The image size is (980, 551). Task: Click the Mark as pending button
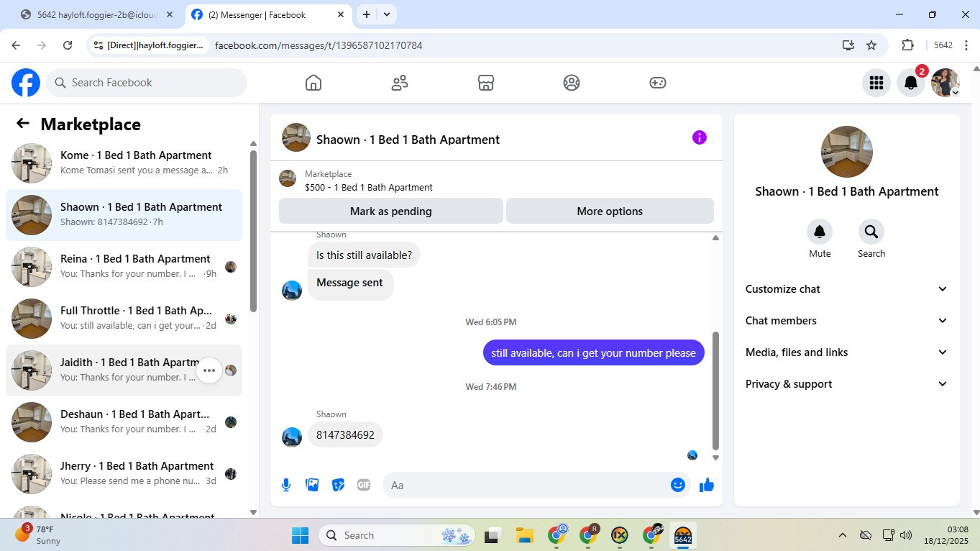pos(391,211)
